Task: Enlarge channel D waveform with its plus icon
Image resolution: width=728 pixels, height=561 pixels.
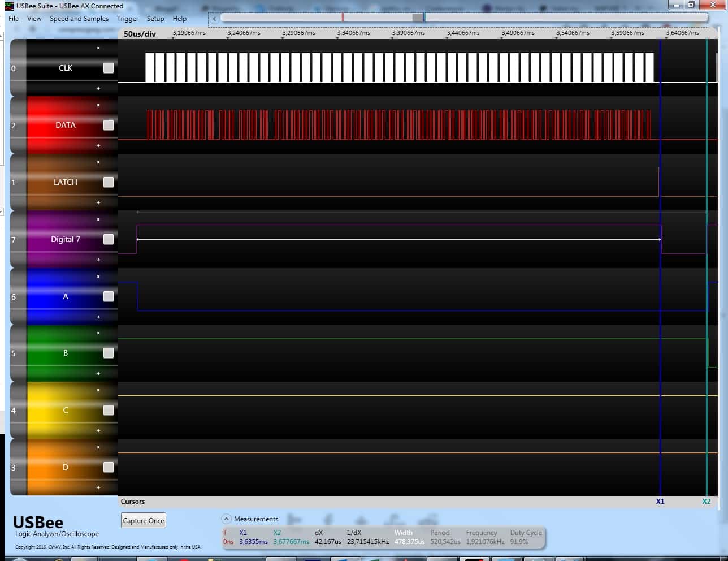Action: click(98, 487)
